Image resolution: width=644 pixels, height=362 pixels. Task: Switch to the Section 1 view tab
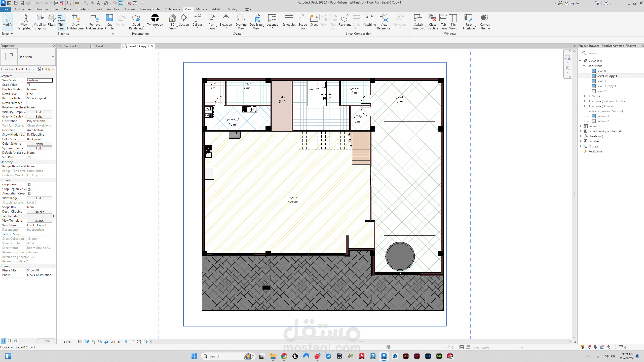(x=70, y=46)
